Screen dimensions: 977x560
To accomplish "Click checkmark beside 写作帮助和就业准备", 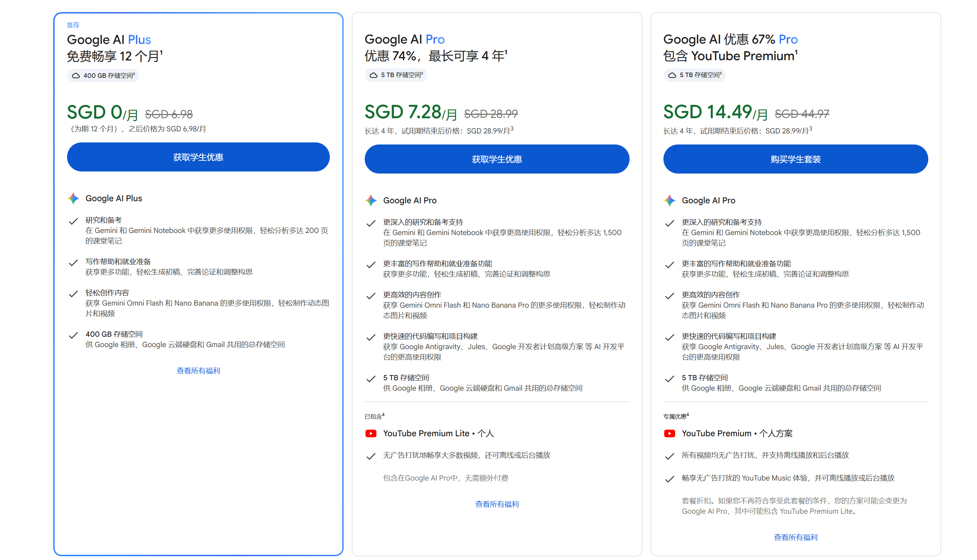I will [x=73, y=263].
